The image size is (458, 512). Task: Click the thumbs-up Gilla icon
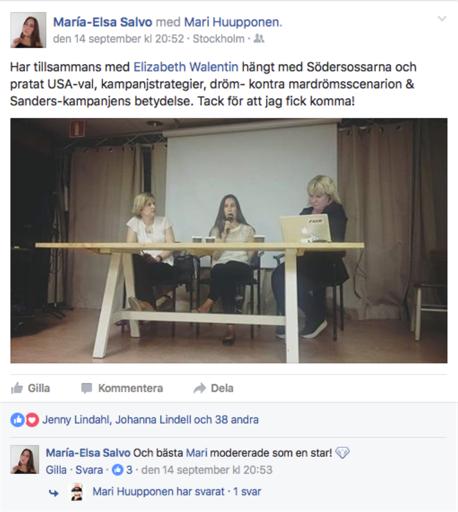point(17,388)
